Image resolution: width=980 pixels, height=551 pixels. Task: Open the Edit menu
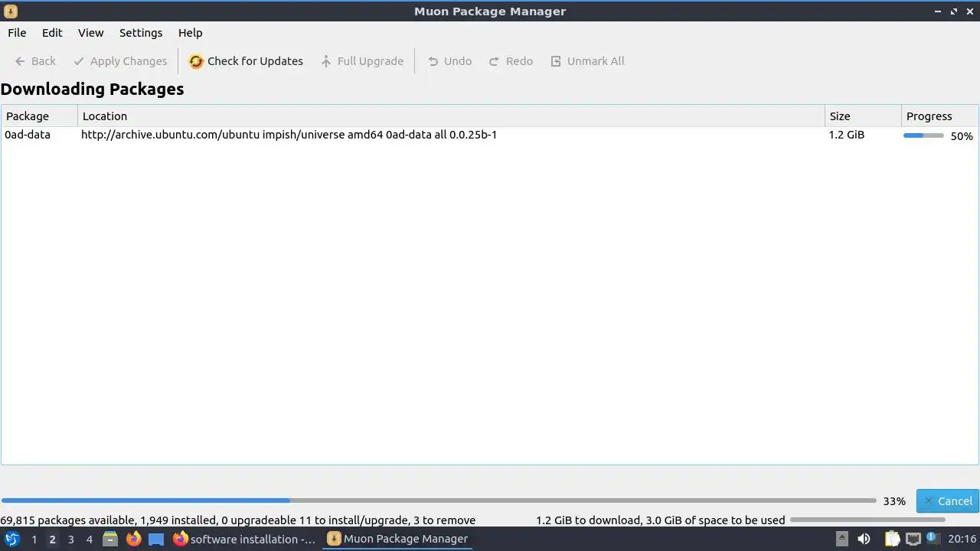tap(52, 33)
